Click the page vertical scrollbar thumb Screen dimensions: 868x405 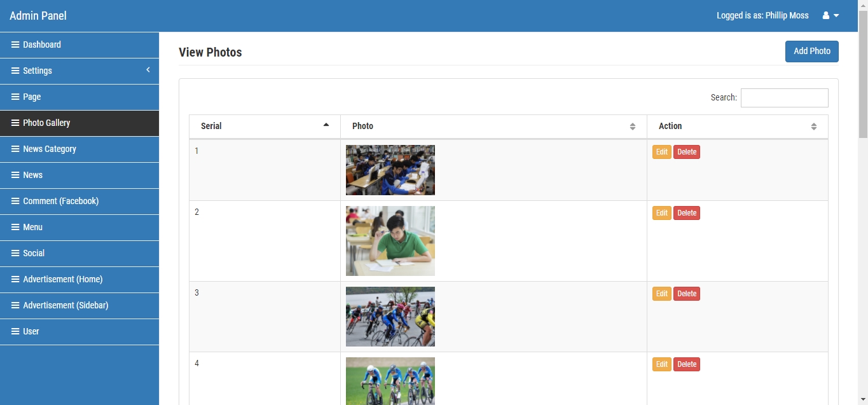click(x=863, y=74)
